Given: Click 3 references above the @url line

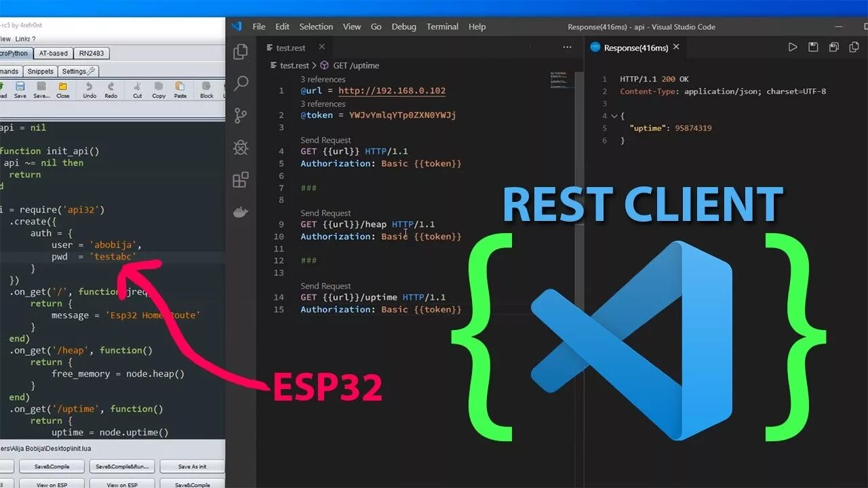Looking at the screenshot, I should point(323,79).
